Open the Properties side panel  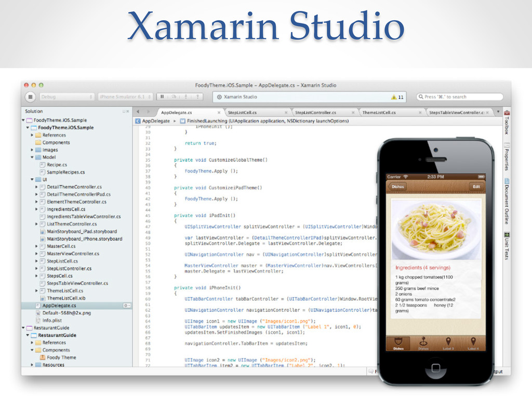coord(507,157)
